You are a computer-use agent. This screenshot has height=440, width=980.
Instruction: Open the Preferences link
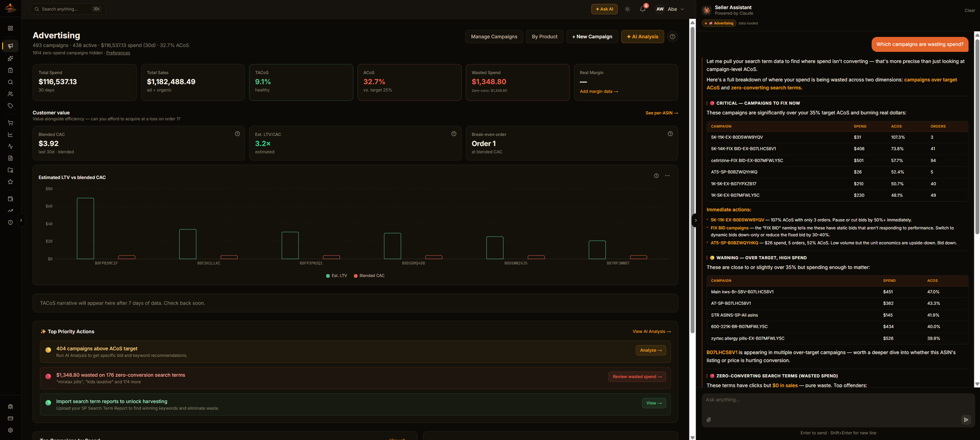118,53
